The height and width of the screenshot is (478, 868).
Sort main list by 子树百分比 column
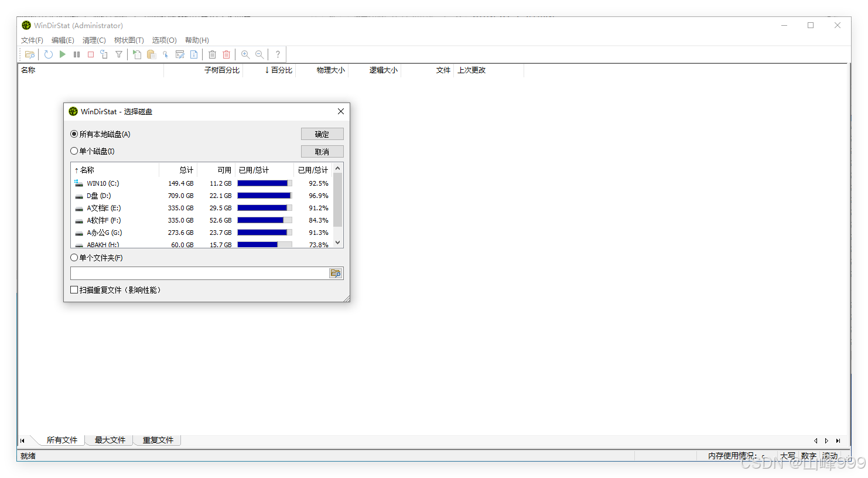coord(204,70)
